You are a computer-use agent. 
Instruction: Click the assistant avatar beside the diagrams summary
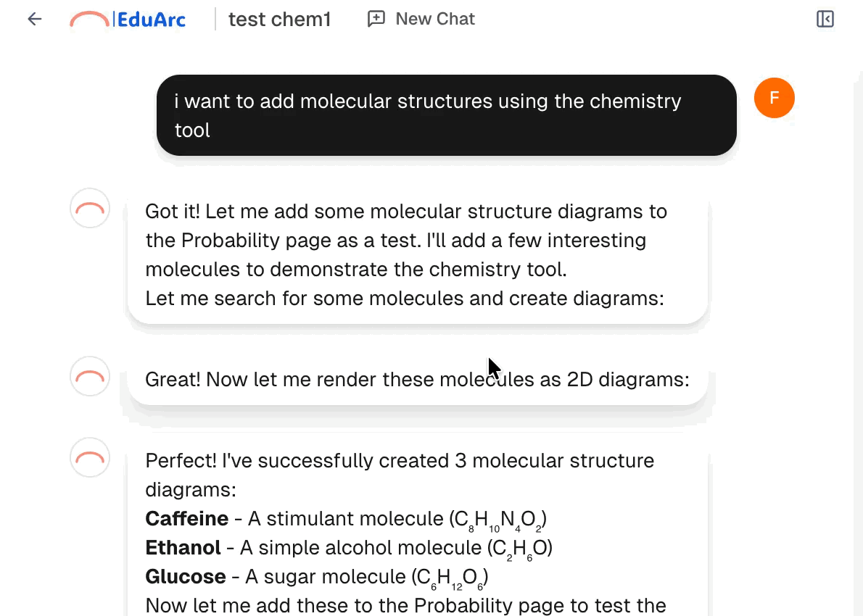[89, 457]
